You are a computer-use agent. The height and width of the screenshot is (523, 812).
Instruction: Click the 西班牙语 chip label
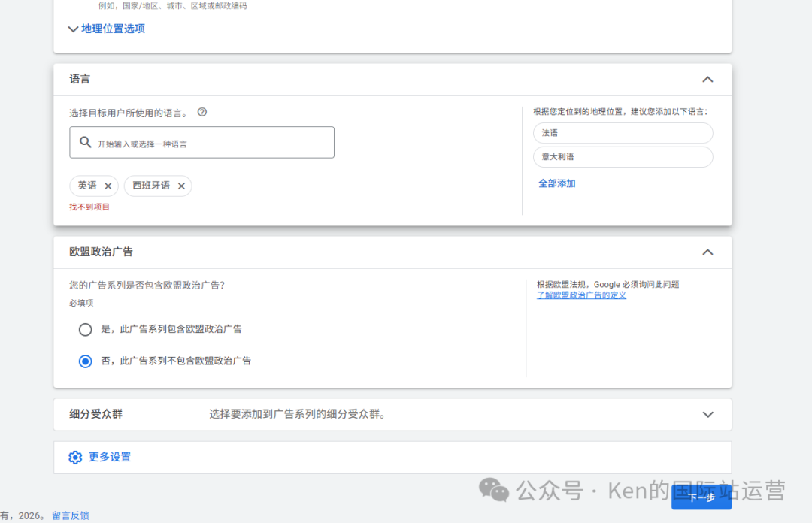click(x=151, y=186)
